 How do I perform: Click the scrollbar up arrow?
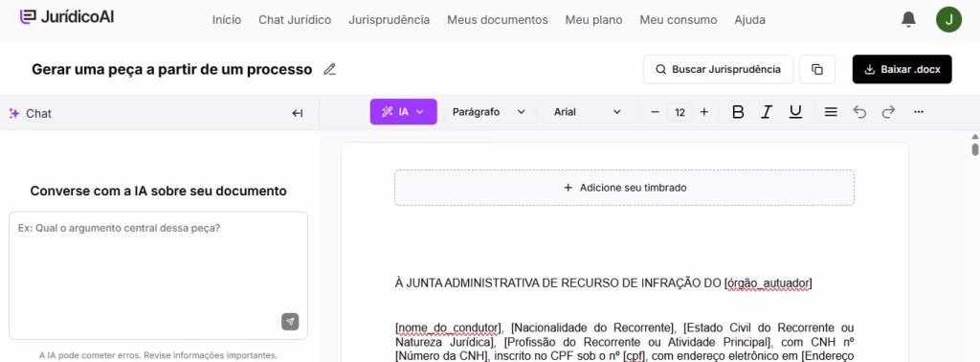click(x=975, y=136)
